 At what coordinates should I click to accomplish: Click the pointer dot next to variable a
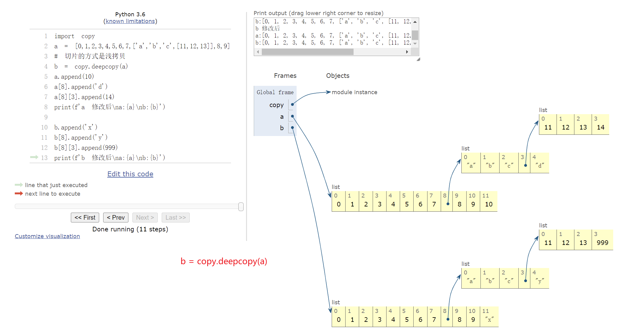point(292,116)
